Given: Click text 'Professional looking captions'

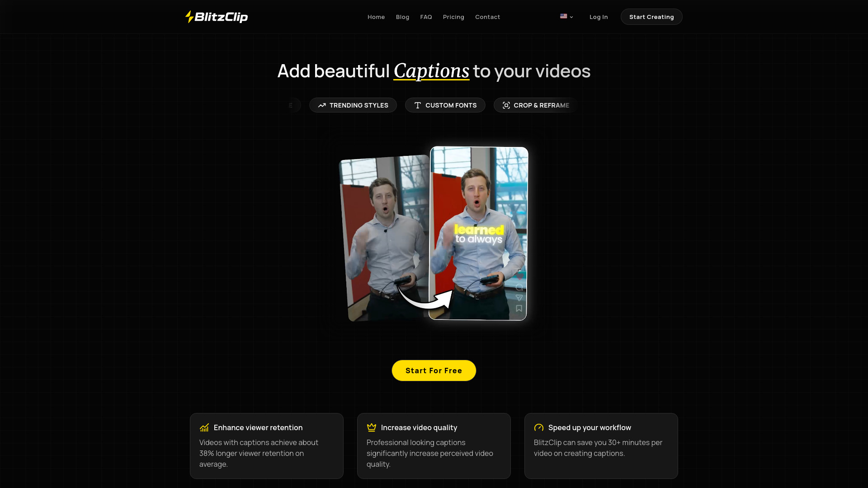Looking at the screenshot, I should click(416, 442).
